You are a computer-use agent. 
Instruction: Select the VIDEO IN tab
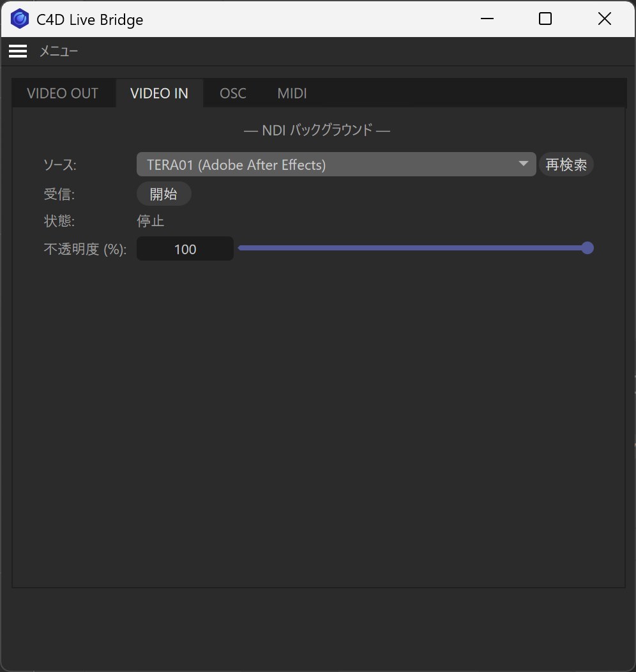pyautogui.click(x=160, y=93)
